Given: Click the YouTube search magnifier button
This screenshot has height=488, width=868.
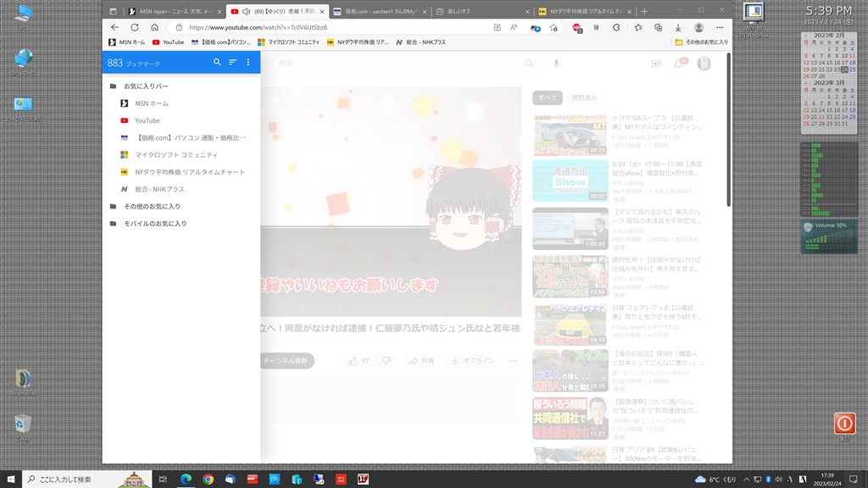Looking at the screenshot, I should (x=529, y=64).
